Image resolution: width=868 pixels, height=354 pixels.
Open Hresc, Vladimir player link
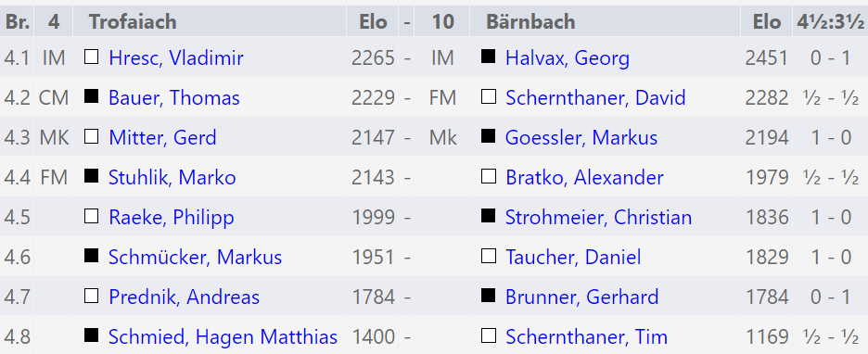(x=176, y=58)
